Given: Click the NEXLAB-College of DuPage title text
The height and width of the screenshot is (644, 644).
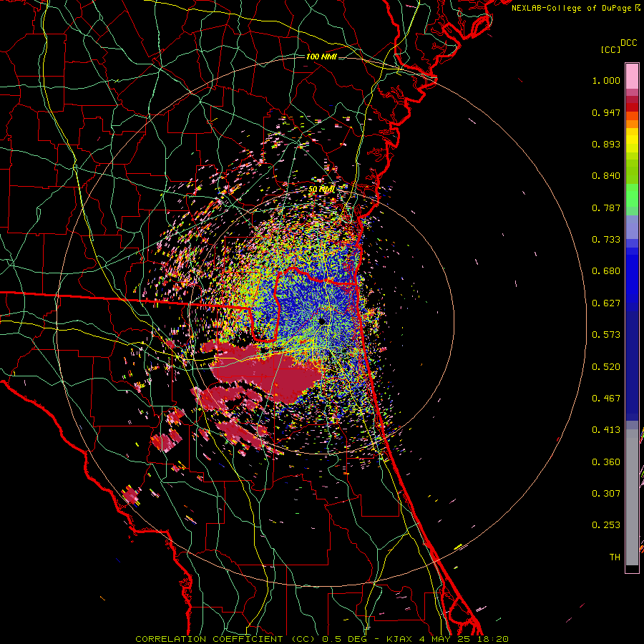Looking at the screenshot, I should click(575, 8).
